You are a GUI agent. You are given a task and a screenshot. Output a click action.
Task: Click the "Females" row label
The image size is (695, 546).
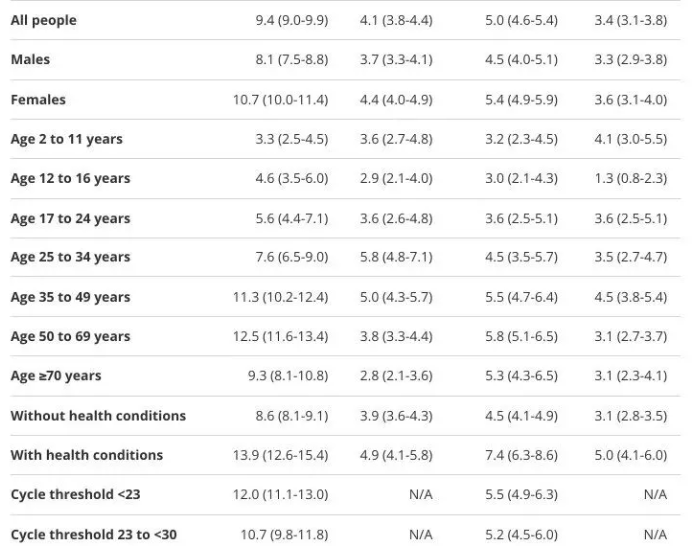point(38,100)
